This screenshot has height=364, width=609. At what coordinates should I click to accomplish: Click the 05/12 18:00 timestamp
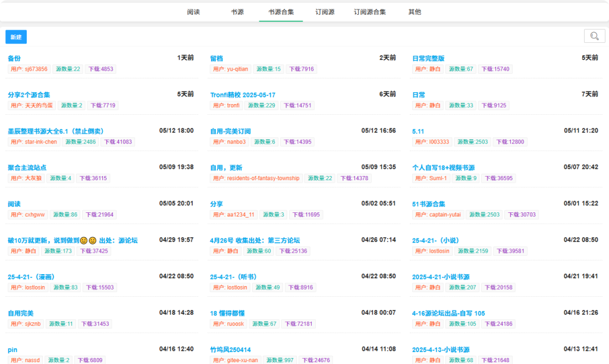[176, 130]
